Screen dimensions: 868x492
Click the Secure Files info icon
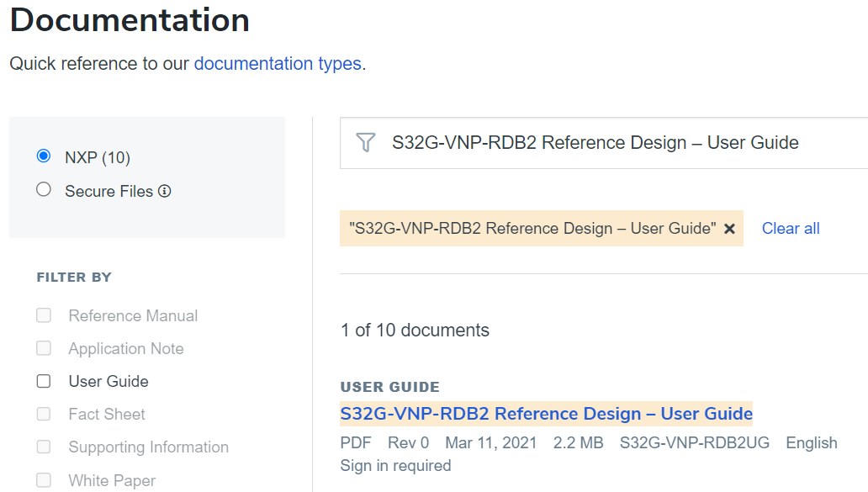(164, 191)
